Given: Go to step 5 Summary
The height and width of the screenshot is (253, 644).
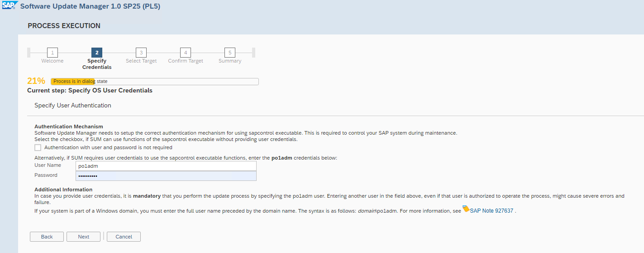Looking at the screenshot, I should (230, 53).
